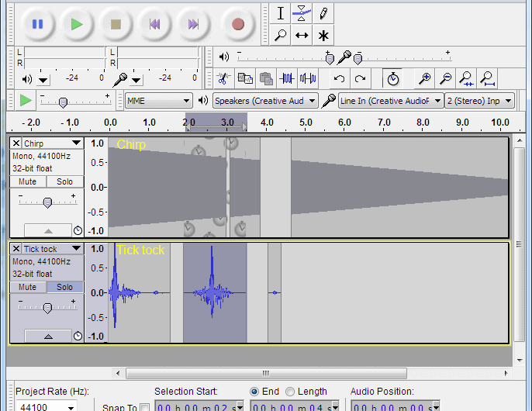The image size is (532, 411).
Task: Select the Time Shift tool
Action: (301, 36)
